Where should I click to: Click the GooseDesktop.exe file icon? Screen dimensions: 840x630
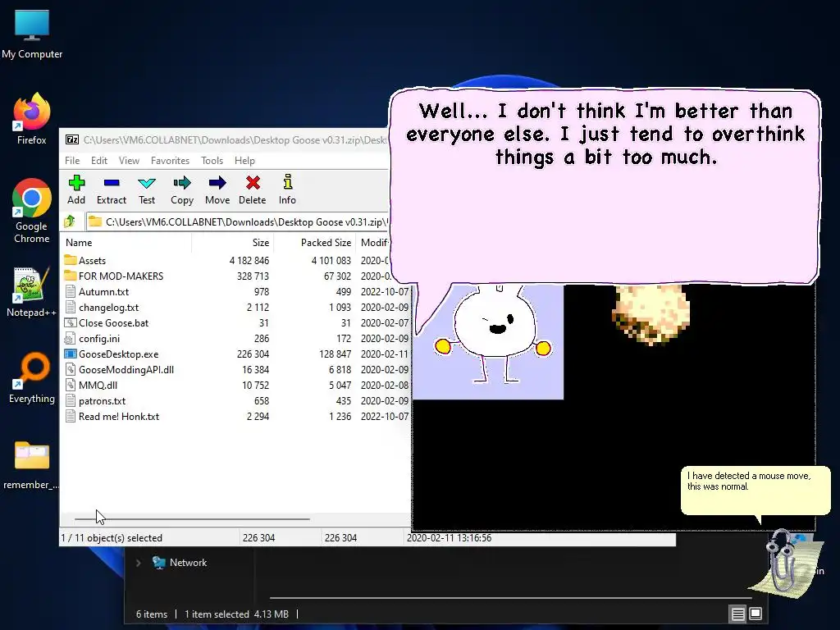click(x=71, y=354)
